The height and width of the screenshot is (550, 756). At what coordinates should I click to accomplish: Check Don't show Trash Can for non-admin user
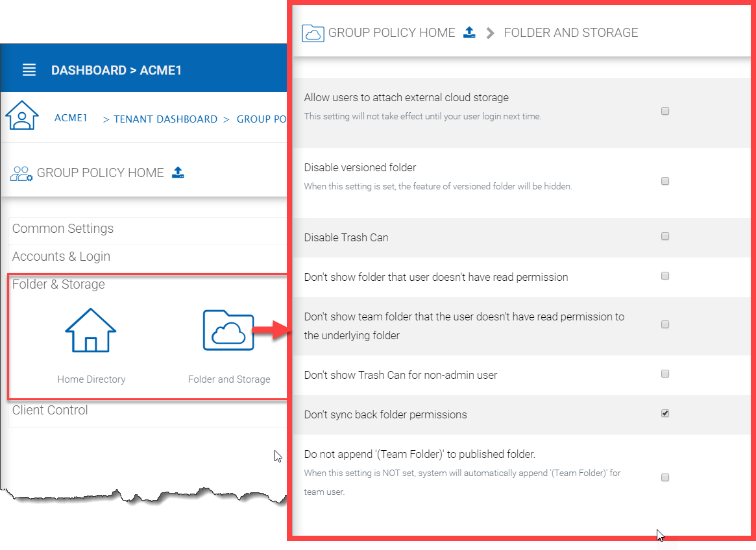tap(665, 374)
